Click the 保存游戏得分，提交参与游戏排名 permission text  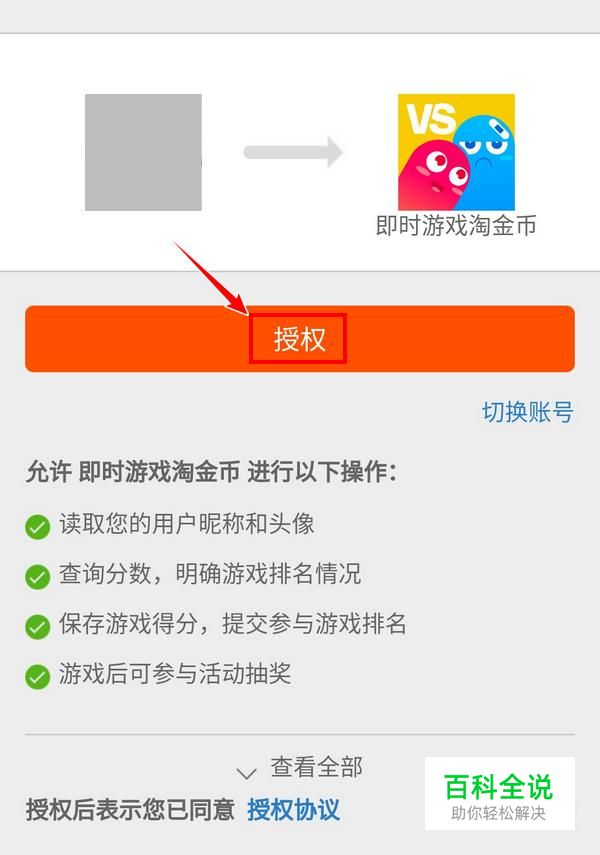pos(233,624)
